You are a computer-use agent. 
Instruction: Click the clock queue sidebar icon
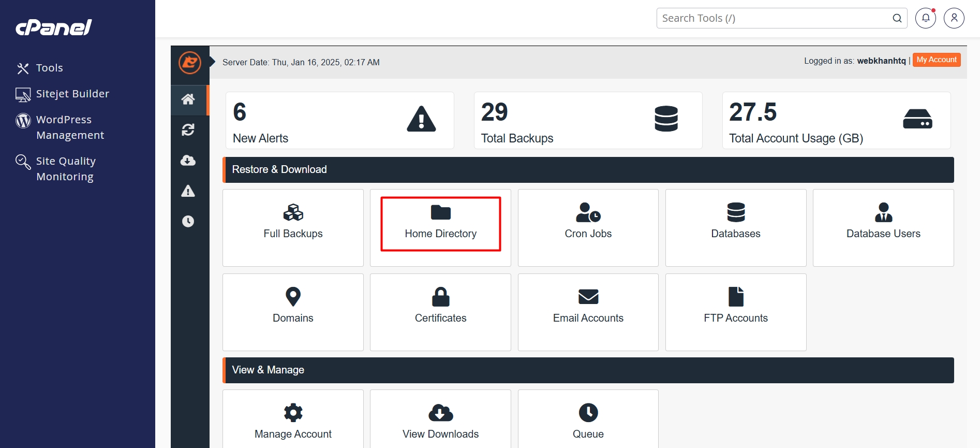pyautogui.click(x=188, y=222)
